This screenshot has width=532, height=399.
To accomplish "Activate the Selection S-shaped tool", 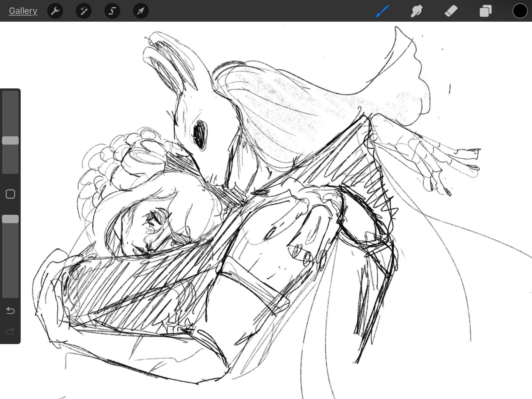I will (x=112, y=11).
